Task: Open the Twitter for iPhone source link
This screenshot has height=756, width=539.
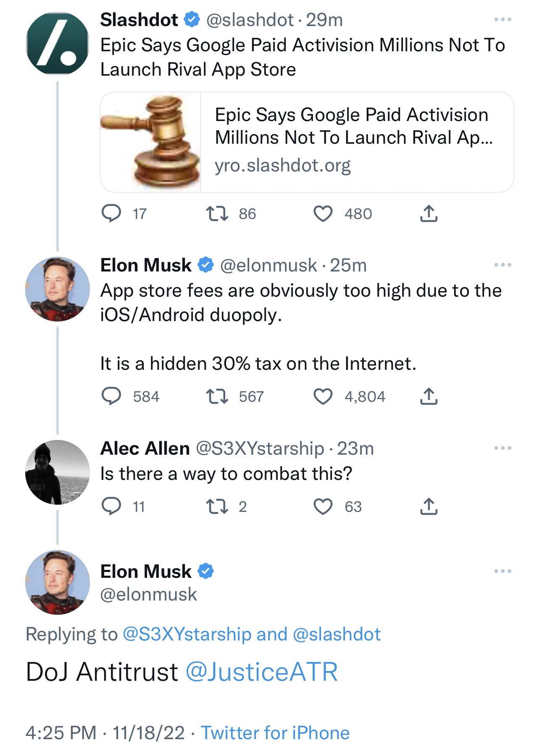Action: point(275,733)
